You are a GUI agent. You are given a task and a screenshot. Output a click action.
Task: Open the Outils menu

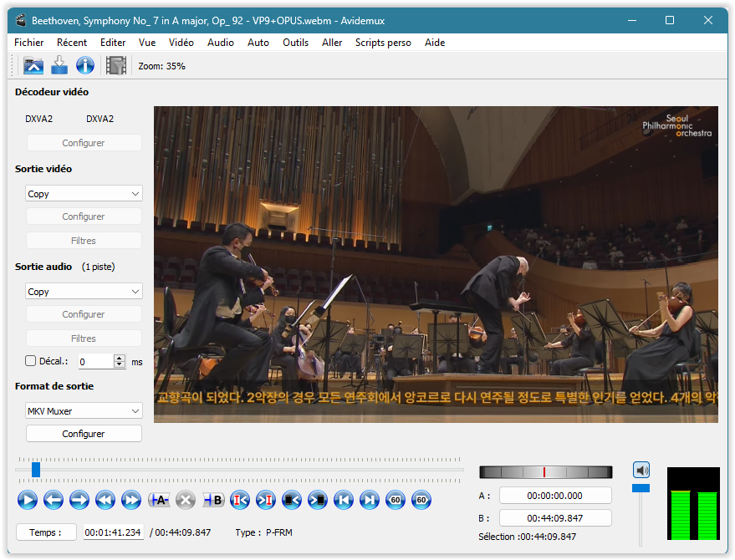[295, 43]
